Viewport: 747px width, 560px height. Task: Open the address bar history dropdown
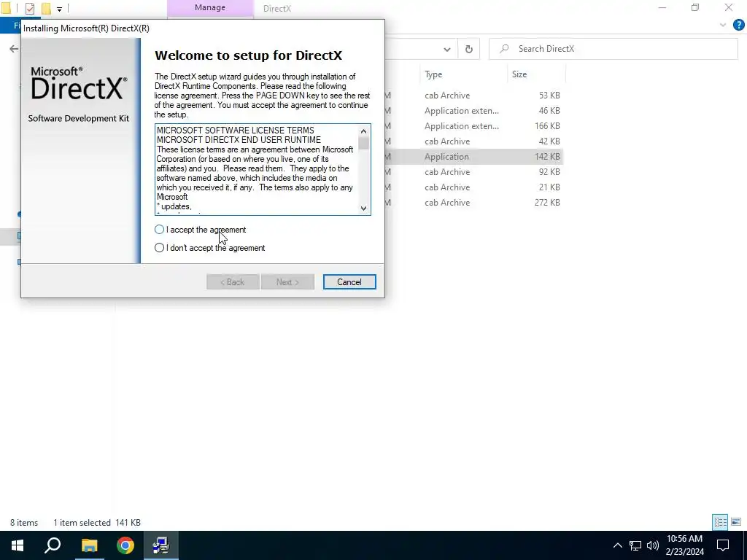(x=447, y=49)
